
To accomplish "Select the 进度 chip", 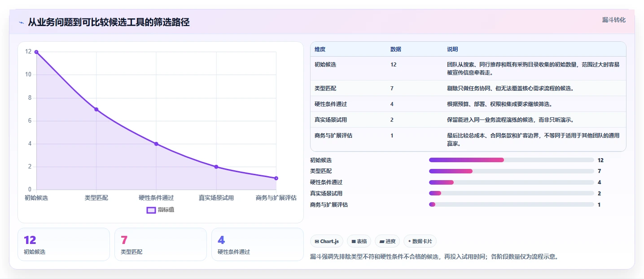I will tap(387, 241).
